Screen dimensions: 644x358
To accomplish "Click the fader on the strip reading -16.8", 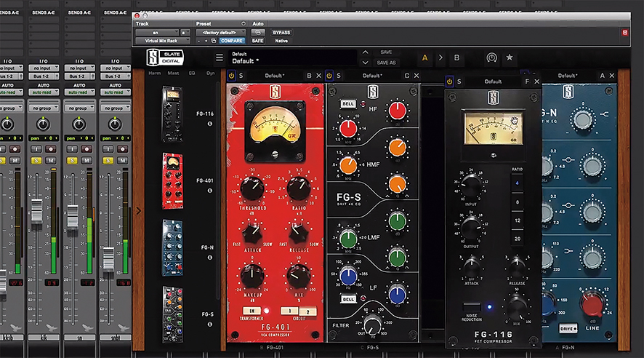I will point(108,259).
